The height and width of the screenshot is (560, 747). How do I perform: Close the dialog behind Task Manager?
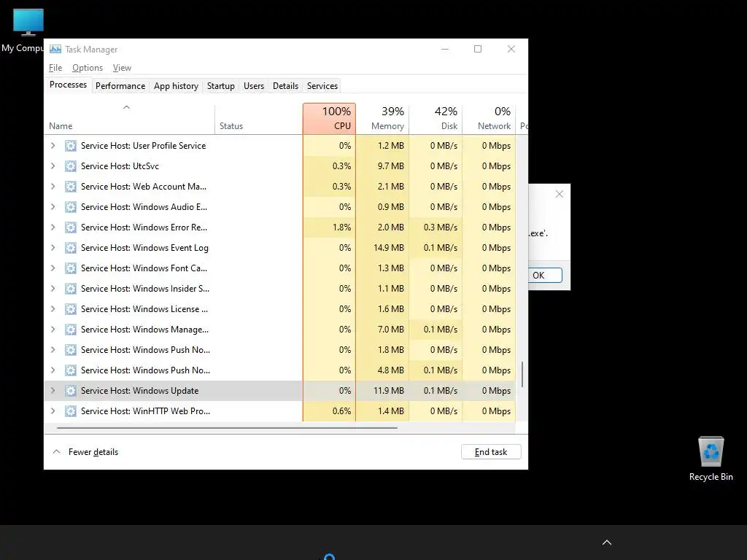pos(560,194)
